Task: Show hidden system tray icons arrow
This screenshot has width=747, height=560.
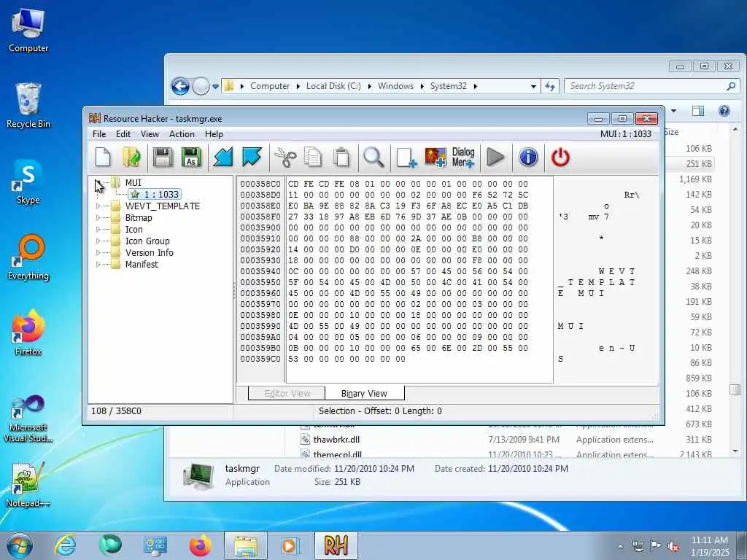Action: (x=620, y=547)
